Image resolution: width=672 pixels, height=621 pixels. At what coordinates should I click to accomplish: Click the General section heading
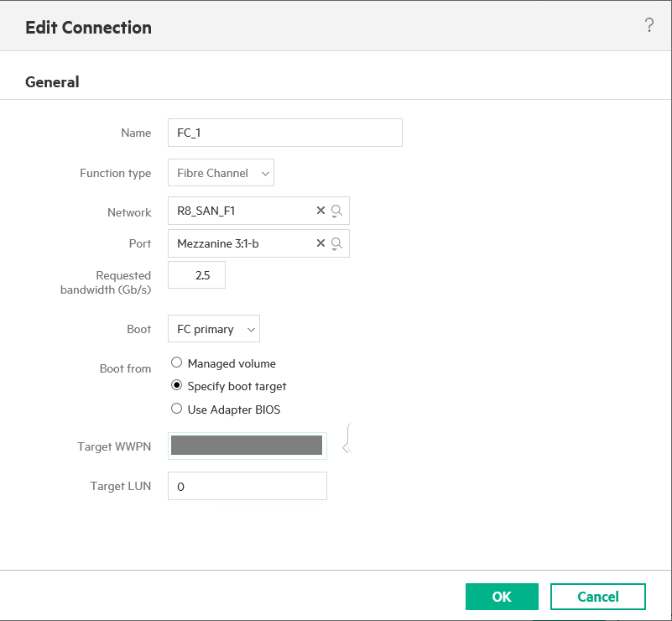point(52,82)
